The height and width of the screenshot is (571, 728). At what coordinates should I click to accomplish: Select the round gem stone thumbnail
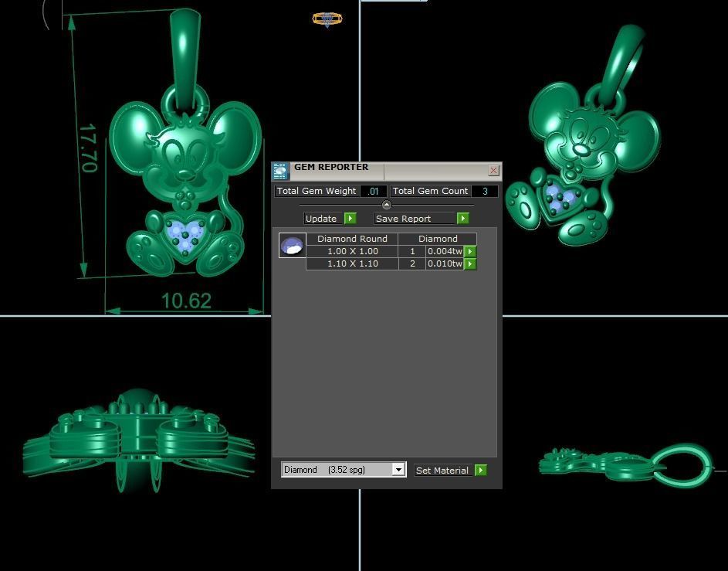click(x=291, y=245)
